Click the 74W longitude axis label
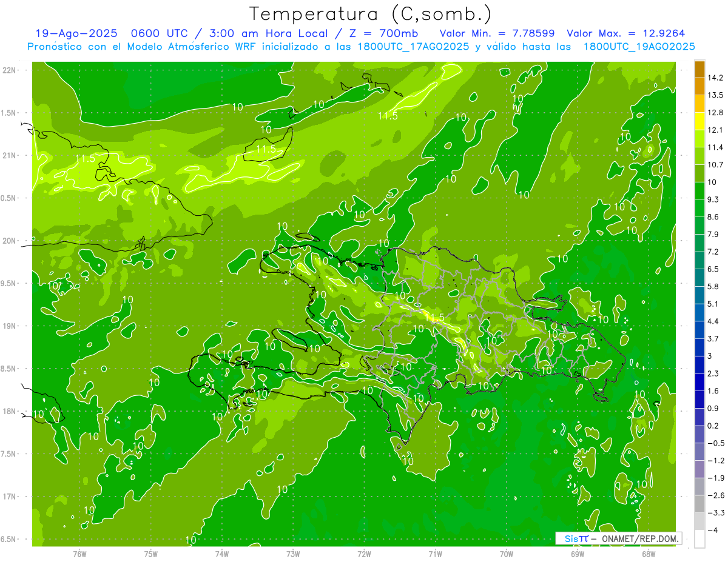728x562 pixels. pyautogui.click(x=222, y=554)
